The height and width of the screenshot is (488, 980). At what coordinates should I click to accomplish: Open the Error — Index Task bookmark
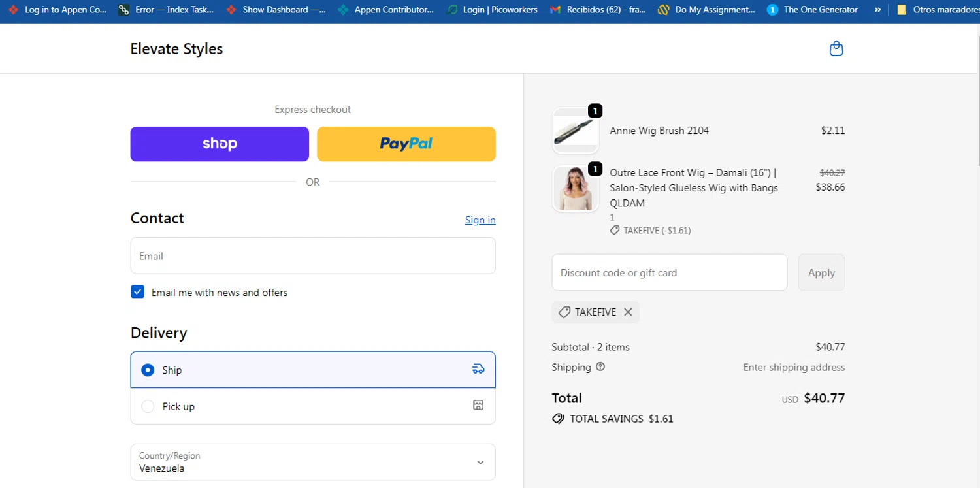[x=166, y=10]
